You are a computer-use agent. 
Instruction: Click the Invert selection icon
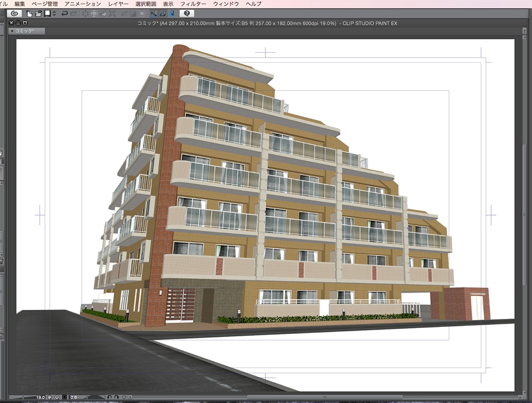coord(133,14)
